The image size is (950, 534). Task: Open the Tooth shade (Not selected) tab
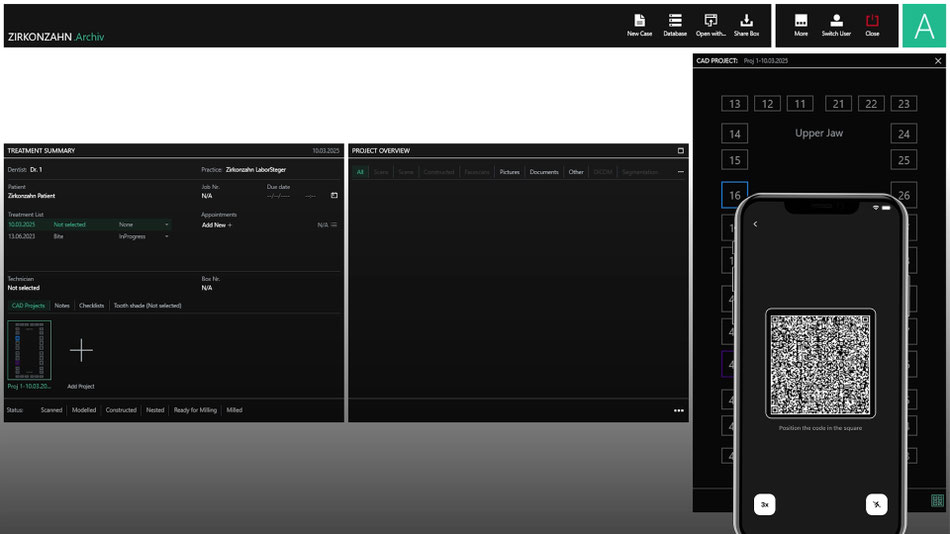click(x=147, y=305)
